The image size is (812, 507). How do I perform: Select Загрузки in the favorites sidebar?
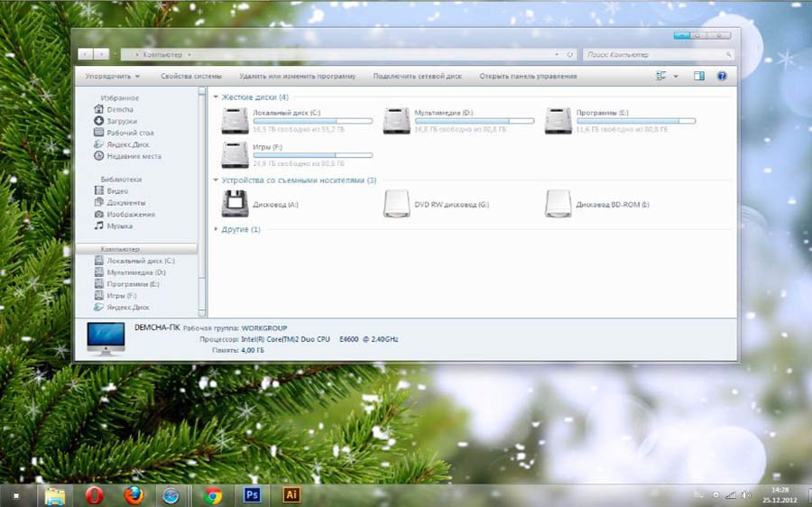[x=122, y=121]
